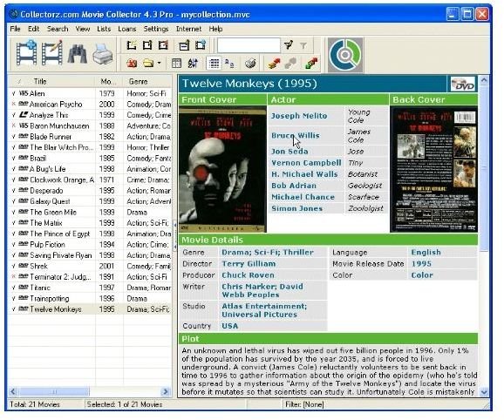Open the folder button dropdown arrow
This screenshot has width=504, height=420.
click(x=159, y=64)
